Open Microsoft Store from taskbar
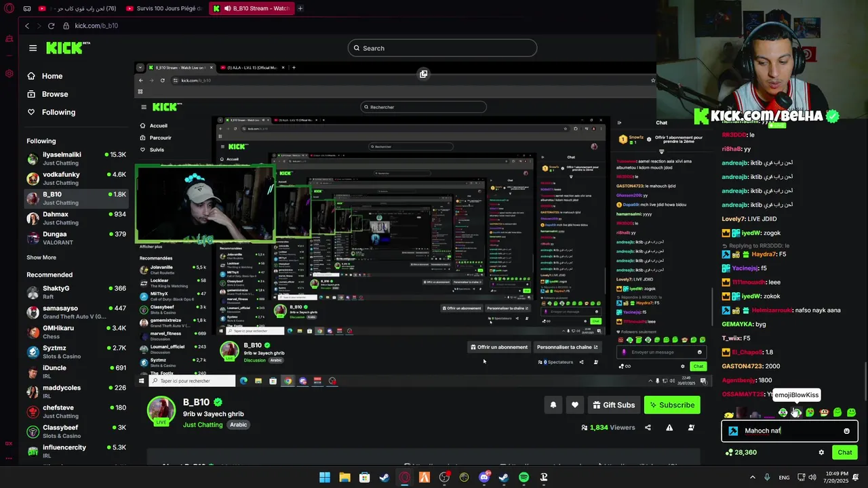The height and width of the screenshot is (488, 868). coord(364,477)
